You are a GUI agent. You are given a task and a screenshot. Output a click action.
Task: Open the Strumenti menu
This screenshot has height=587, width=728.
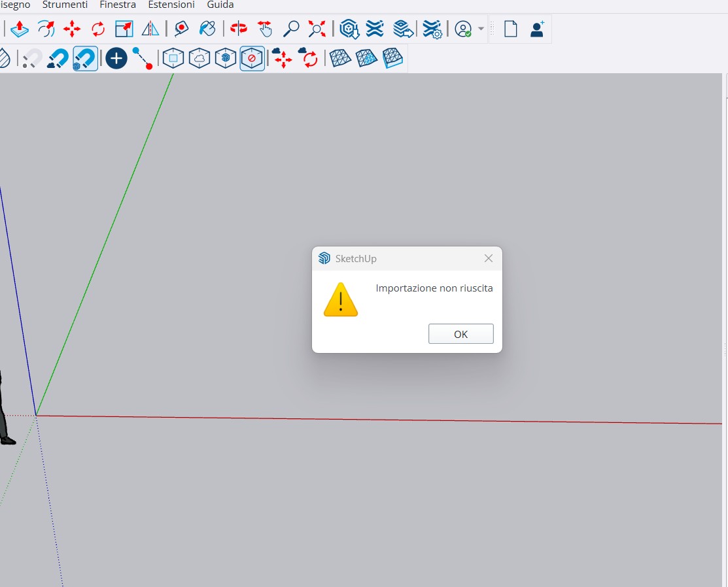click(65, 5)
